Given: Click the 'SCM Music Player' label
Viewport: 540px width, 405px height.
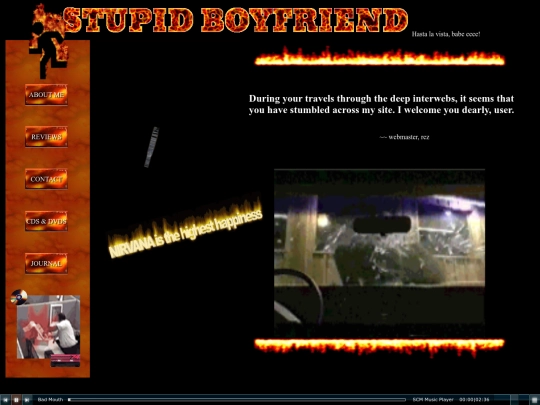Looking at the screenshot, I should tap(433, 400).
